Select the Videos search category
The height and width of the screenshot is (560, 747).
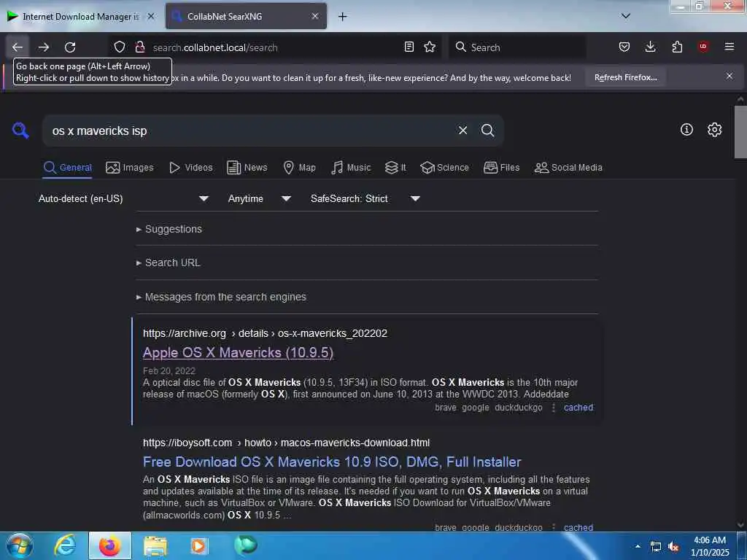coord(190,168)
